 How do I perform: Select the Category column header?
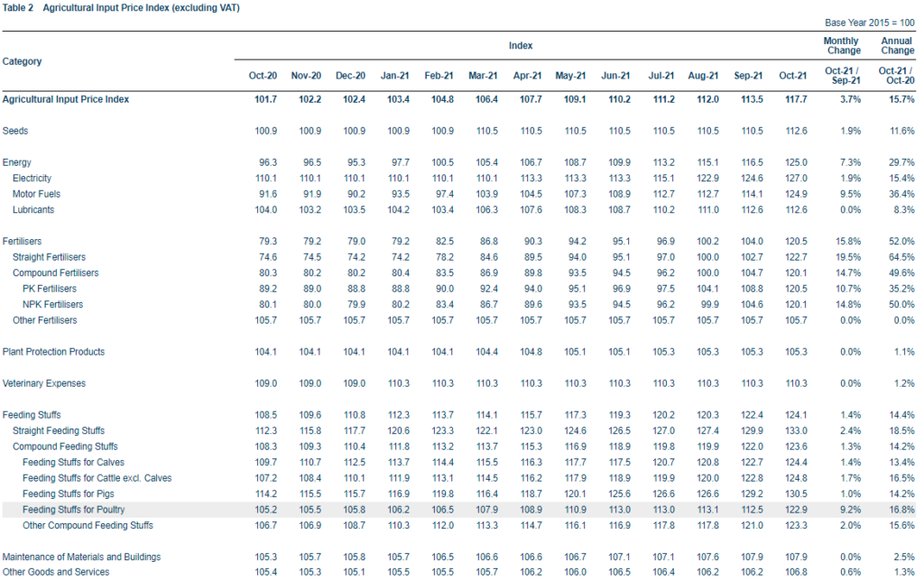click(x=23, y=61)
